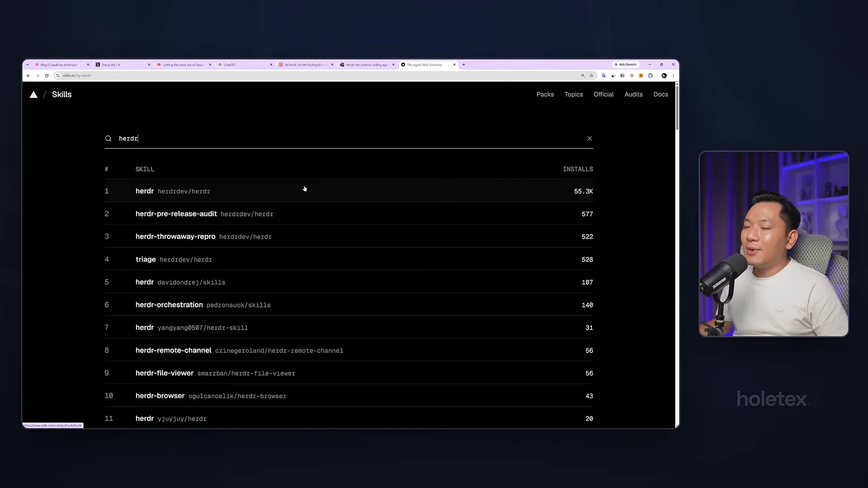Image resolution: width=868 pixels, height=488 pixels.
Task: Open the Chrome three-dot menu
Action: 673,75
